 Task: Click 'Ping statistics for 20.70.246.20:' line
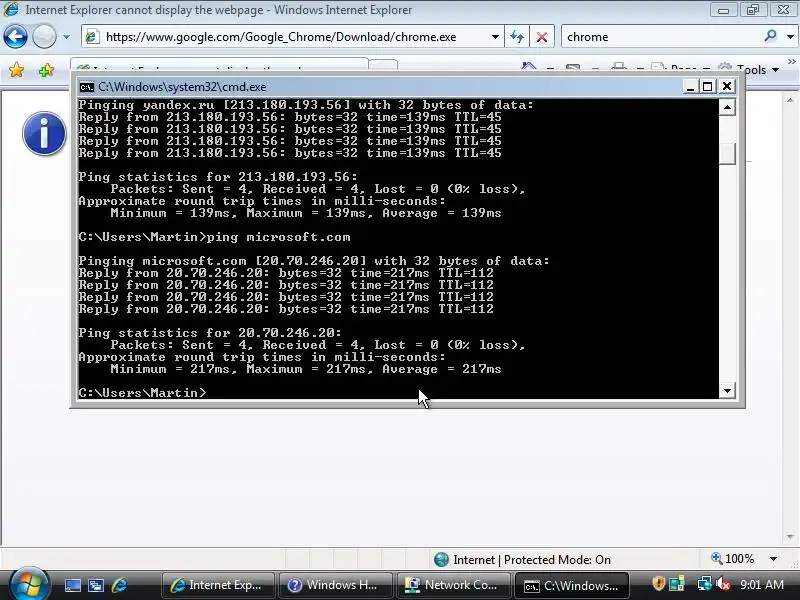(x=210, y=333)
